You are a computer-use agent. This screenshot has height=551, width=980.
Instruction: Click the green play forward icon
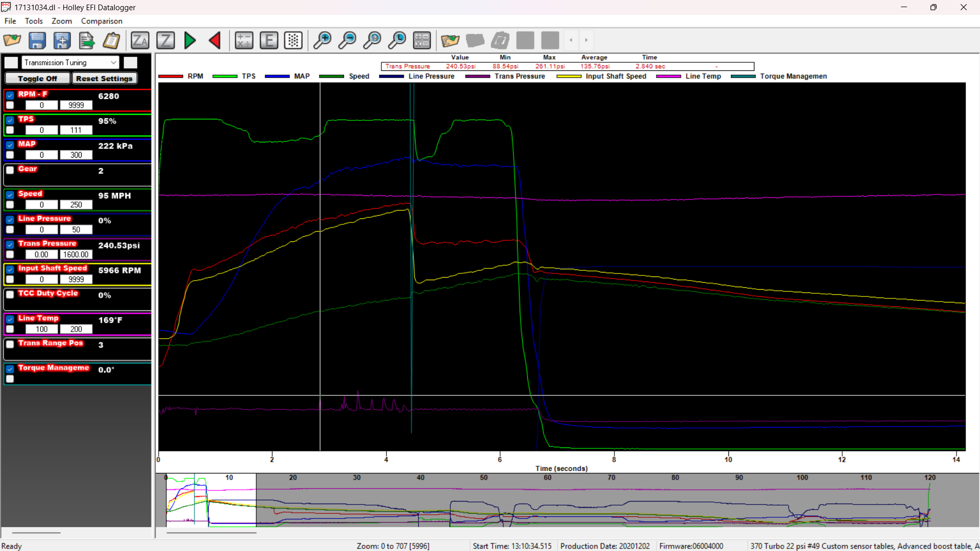click(x=189, y=40)
